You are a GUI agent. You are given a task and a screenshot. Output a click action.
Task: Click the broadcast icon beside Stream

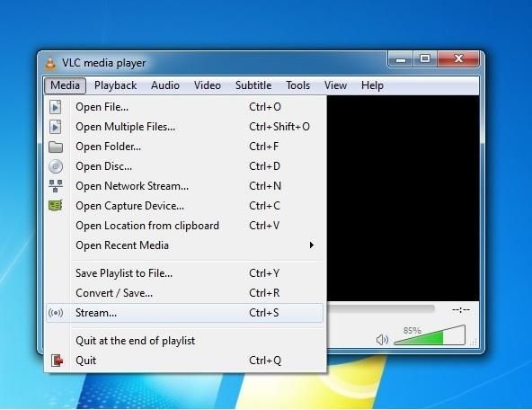click(56, 313)
